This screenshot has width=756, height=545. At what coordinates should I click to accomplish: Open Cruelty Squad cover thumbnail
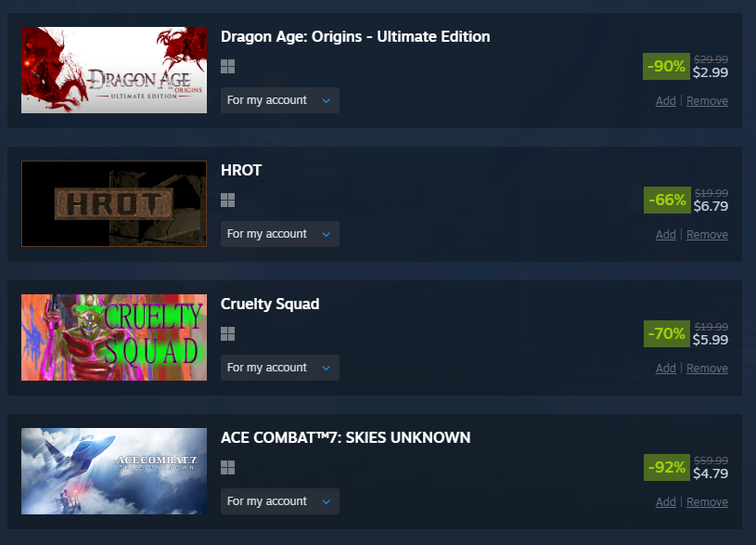click(x=114, y=337)
